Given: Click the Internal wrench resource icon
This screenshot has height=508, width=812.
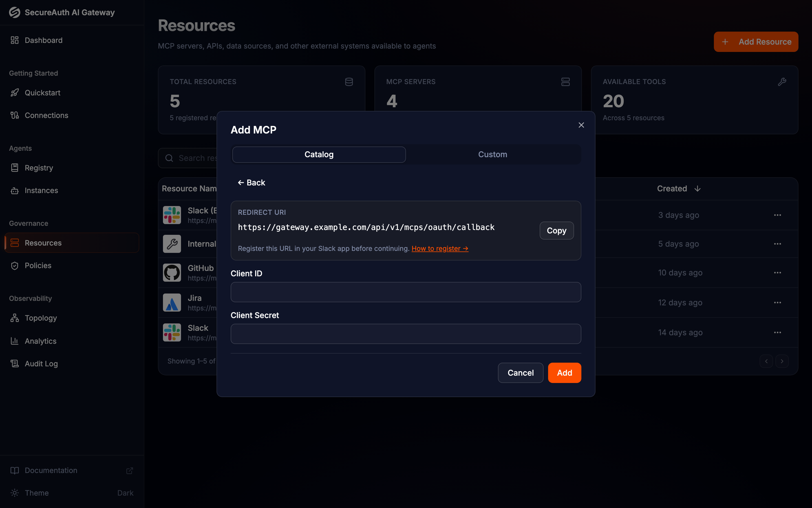Looking at the screenshot, I should [x=172, y=244].
